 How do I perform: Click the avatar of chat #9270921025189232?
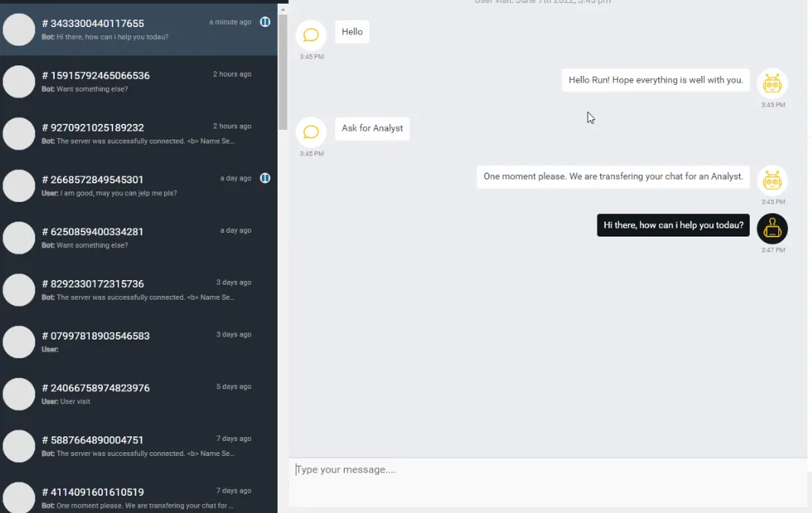20,134
